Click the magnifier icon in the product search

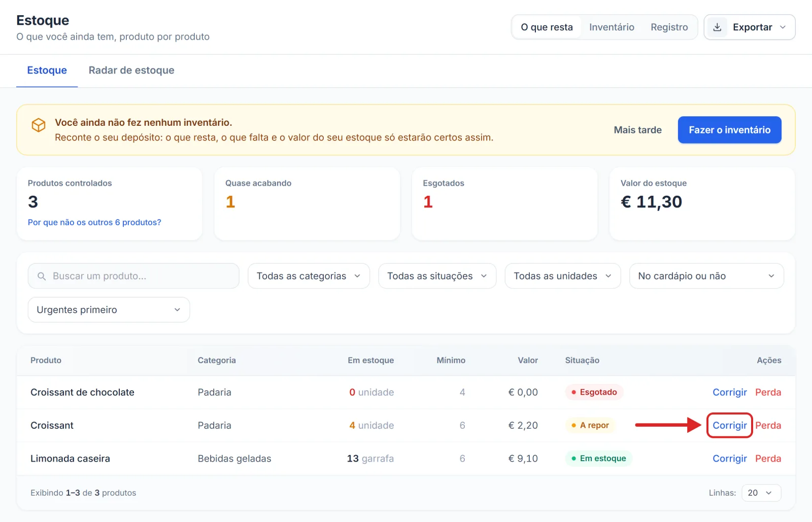(42, 276)
